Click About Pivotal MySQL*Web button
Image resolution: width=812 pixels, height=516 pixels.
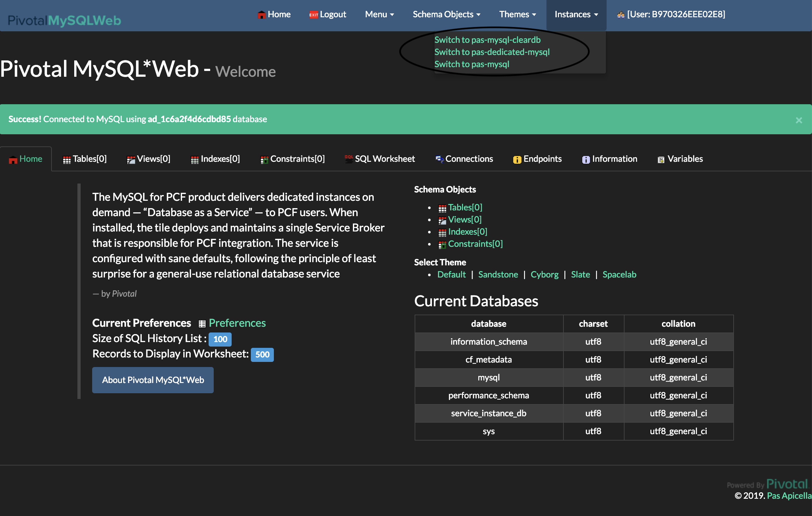(153, 380)
